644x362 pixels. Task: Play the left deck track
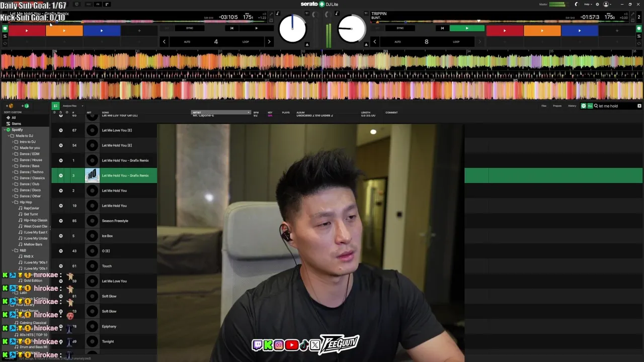click(x=256, y=28)
